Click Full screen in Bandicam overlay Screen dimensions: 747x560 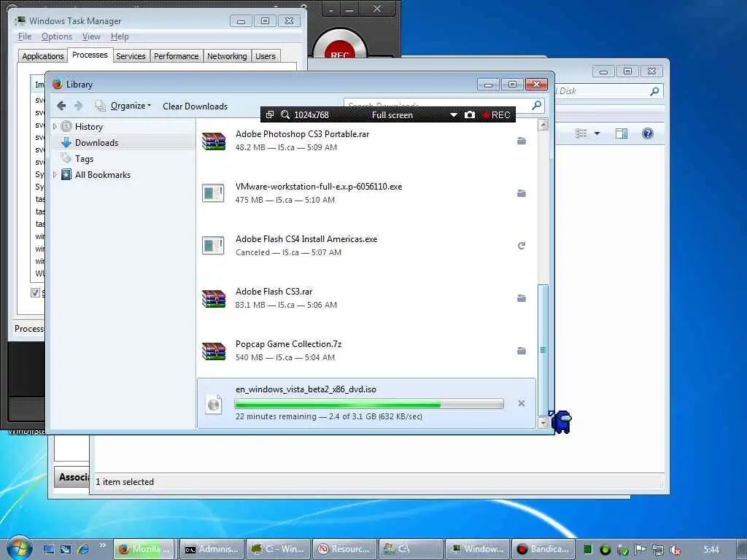tap(392, 114)
